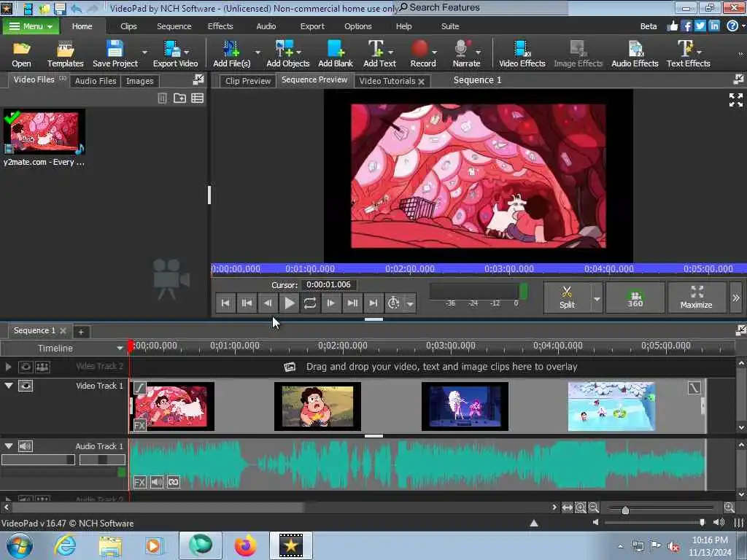Screen dimensions: 747x560
Task: Open the green Menu dropdown
Action: tap(31, 26)
